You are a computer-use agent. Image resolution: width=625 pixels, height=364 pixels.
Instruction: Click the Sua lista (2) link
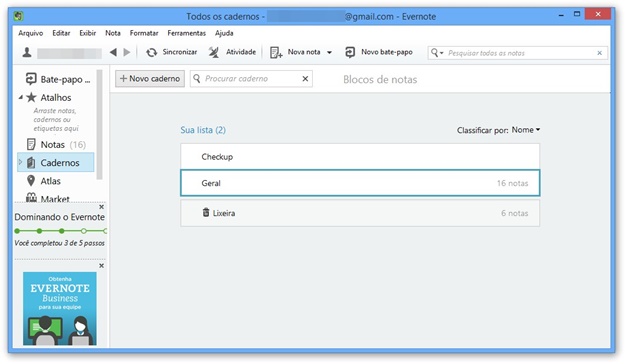[x=203, y=130]
